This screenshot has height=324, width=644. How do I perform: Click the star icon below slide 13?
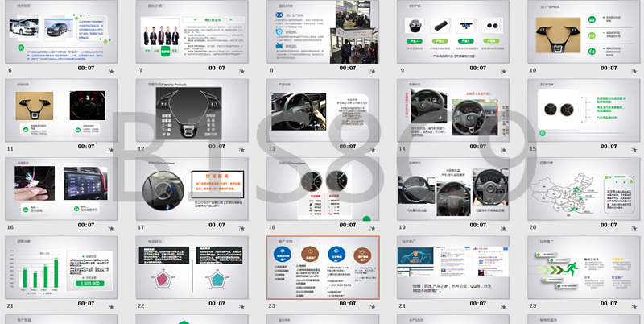pos(373,150)
